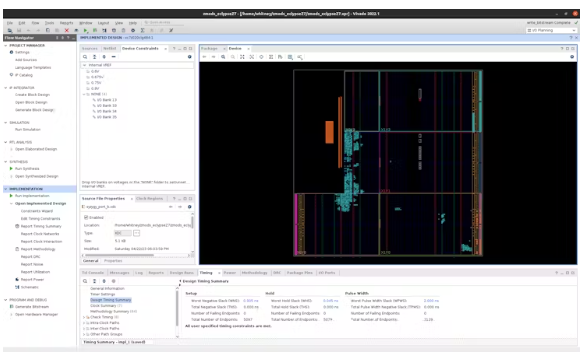The image size is (582, 360).
Task: Click Report Timing Summary in Flow Navigator
Action: pyautogui.click(x=41, y=226)
